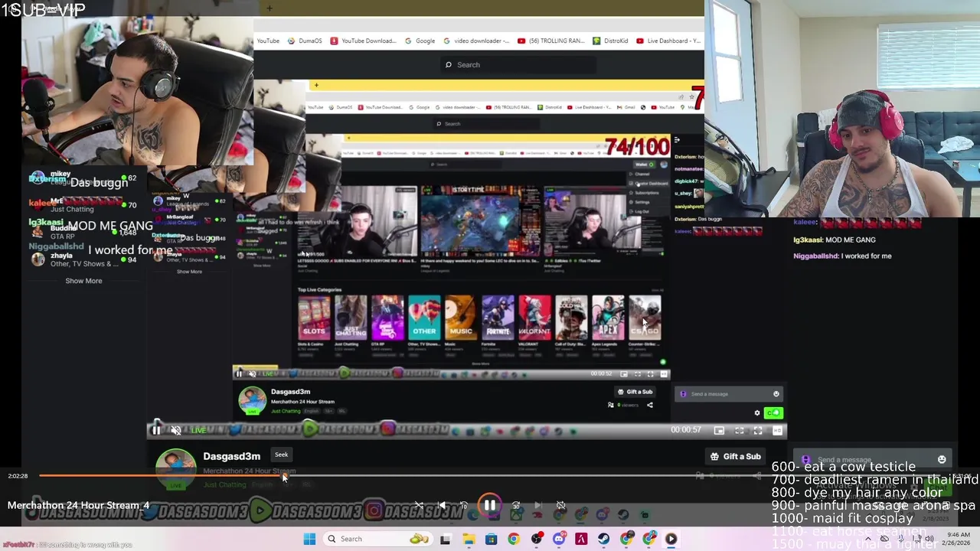Open the MUSIC category tile
Screen dimensions: 980x551
point(461,318)
